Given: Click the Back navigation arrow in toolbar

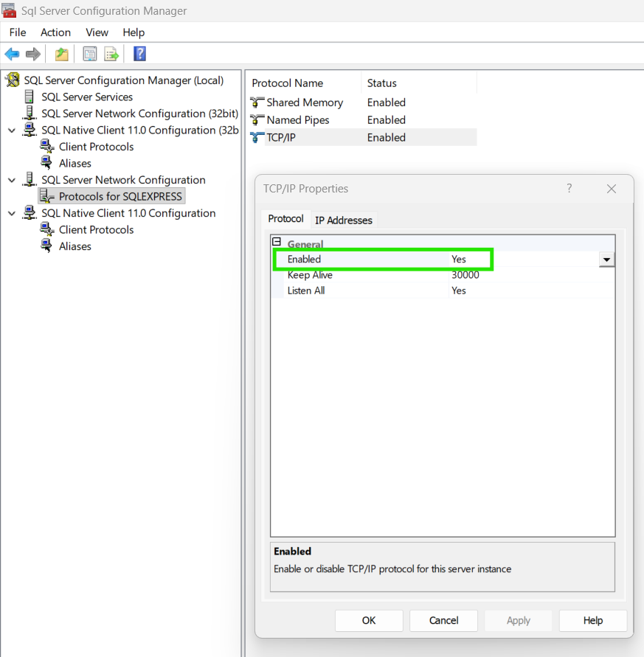Looking at the screenshot, I should click(x=12, y=53).
